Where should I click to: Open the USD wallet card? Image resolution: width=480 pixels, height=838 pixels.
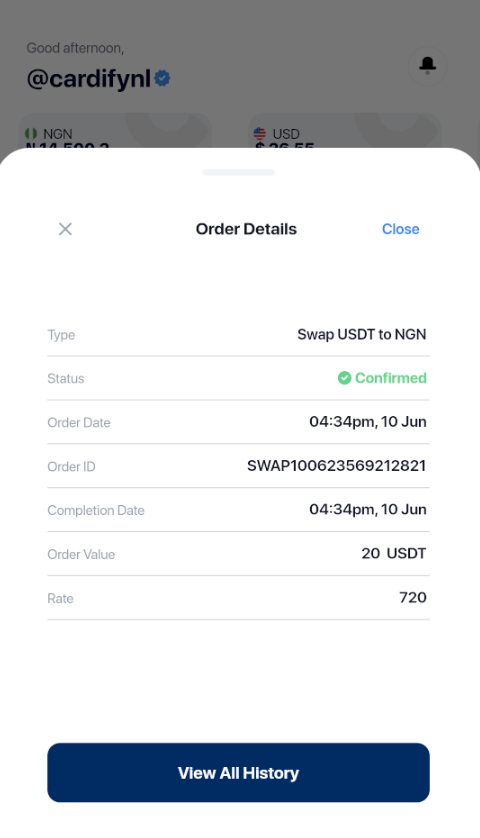point(345,131)
